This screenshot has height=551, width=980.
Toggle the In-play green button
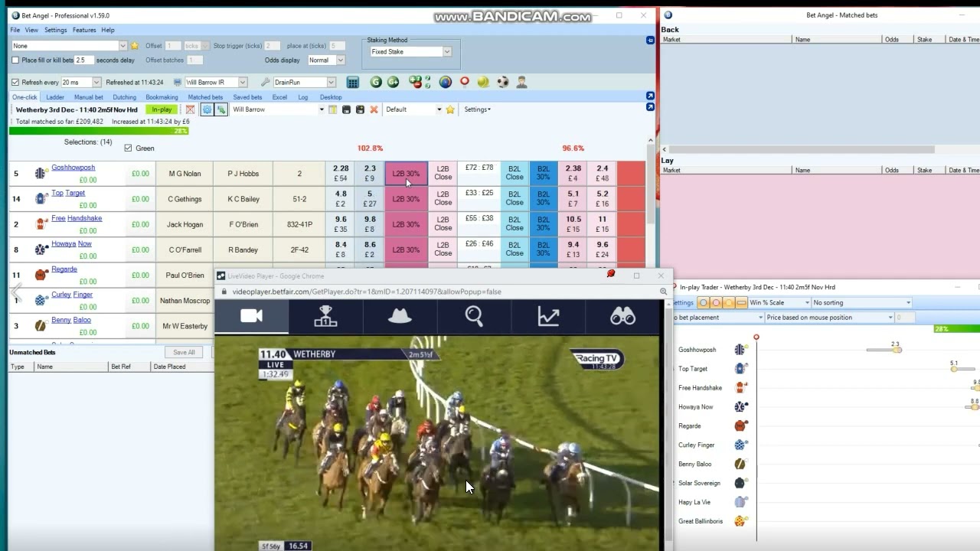pos(162,109)
